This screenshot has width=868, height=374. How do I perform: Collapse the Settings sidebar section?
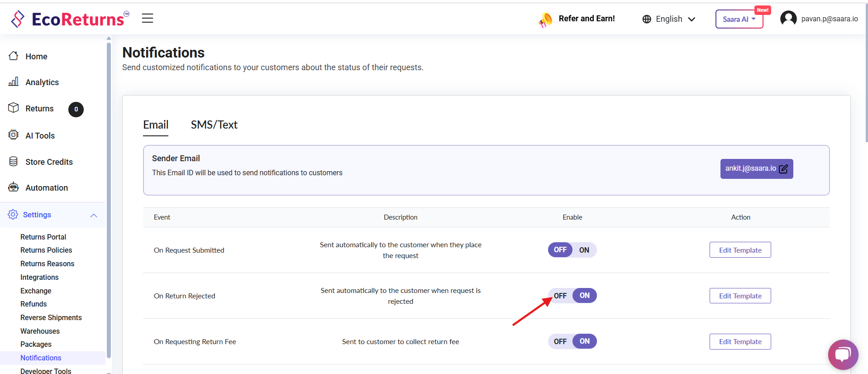(x=94, y=215)
